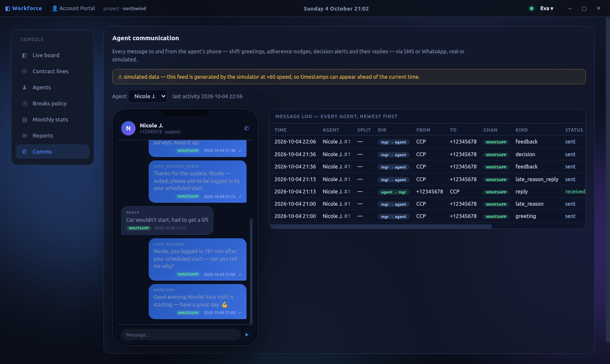
Task: Navigate to Reports
Action: (x=53, y=136)
